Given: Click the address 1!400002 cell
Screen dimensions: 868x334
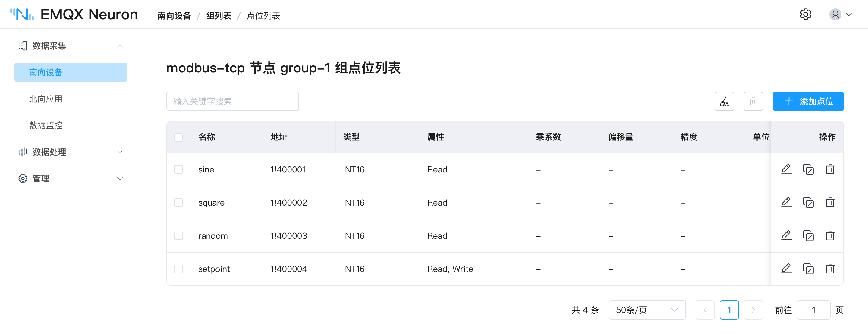Looking at the screenshot, I should pos(289,203).
